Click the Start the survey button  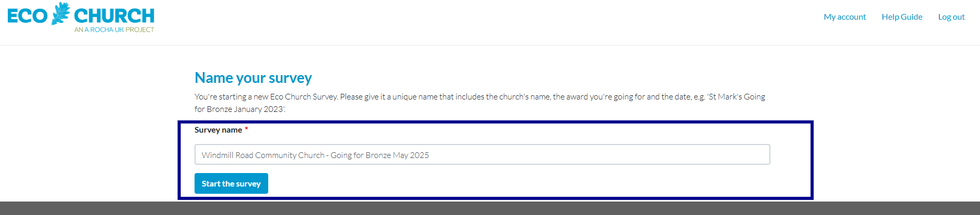click(x=231, y=183)
